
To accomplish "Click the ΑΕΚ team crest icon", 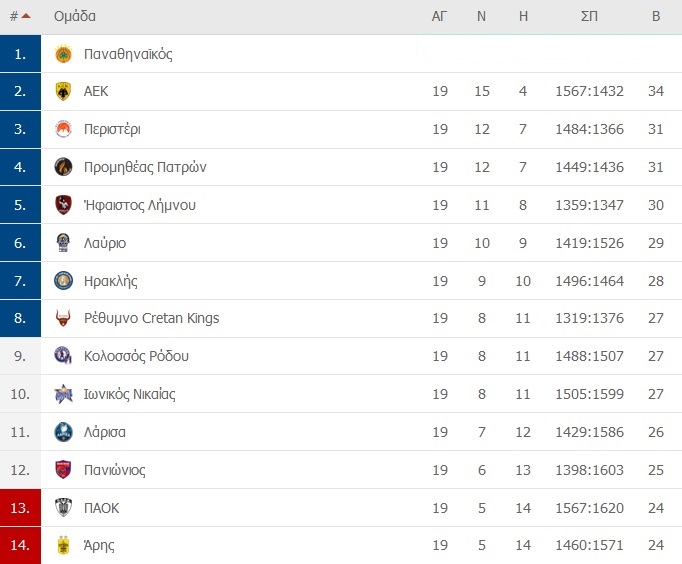I will [64, 91].
